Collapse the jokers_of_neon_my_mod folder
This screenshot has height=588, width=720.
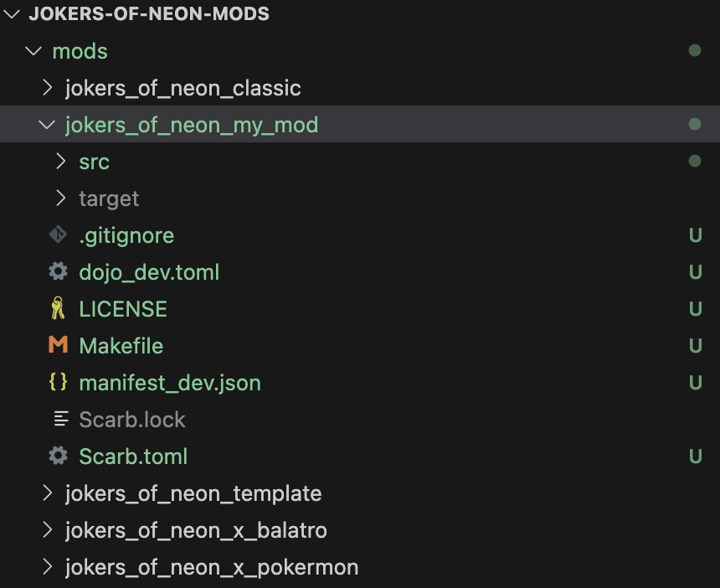point(47,125)
